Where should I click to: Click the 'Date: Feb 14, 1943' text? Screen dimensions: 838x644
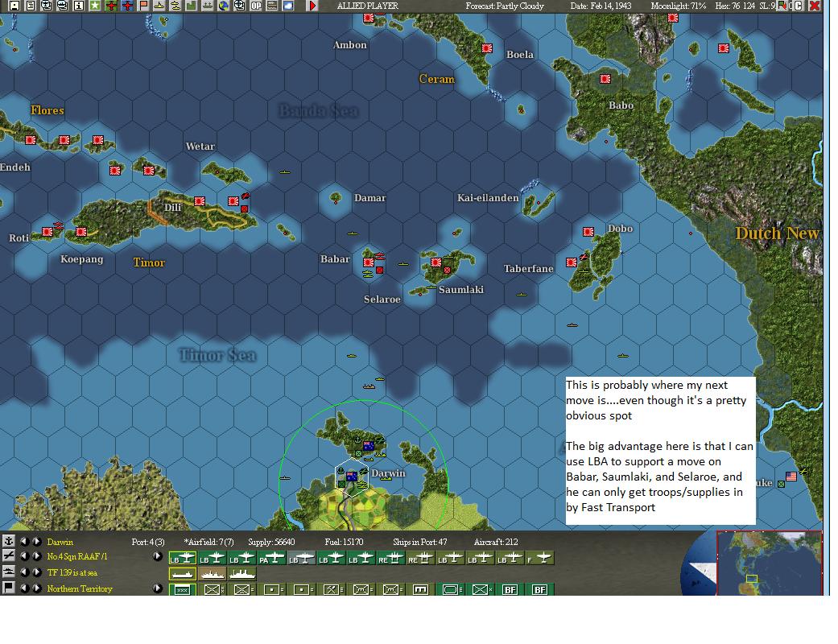pos(601,6)
